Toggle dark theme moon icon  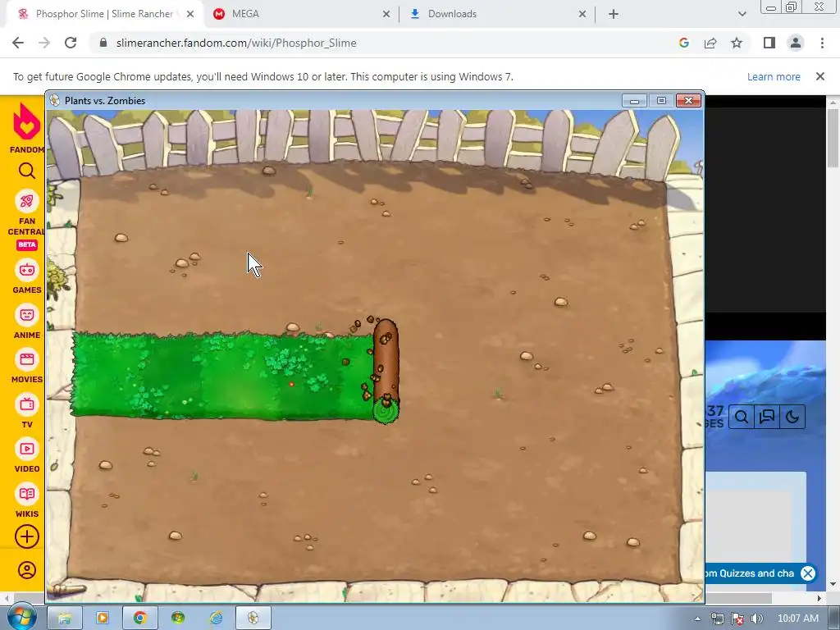point(792,417)
